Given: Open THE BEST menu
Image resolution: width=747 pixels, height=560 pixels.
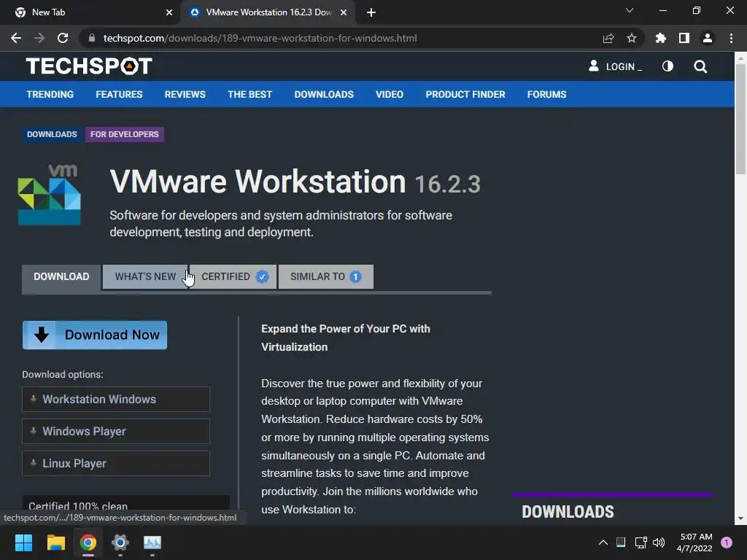Looking at the screenshot, I should pyautogui.click(x=249, y=94).
